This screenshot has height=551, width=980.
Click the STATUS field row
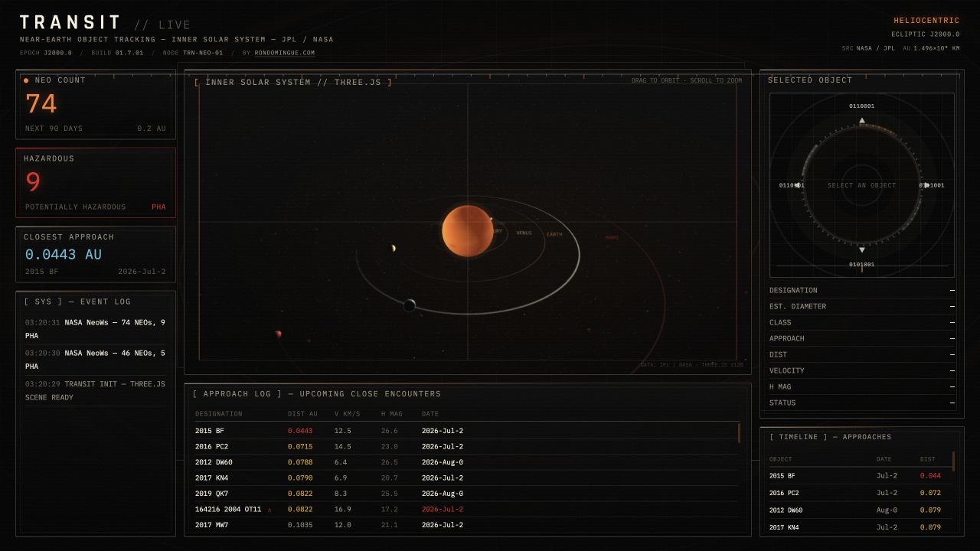coord(862,403)
